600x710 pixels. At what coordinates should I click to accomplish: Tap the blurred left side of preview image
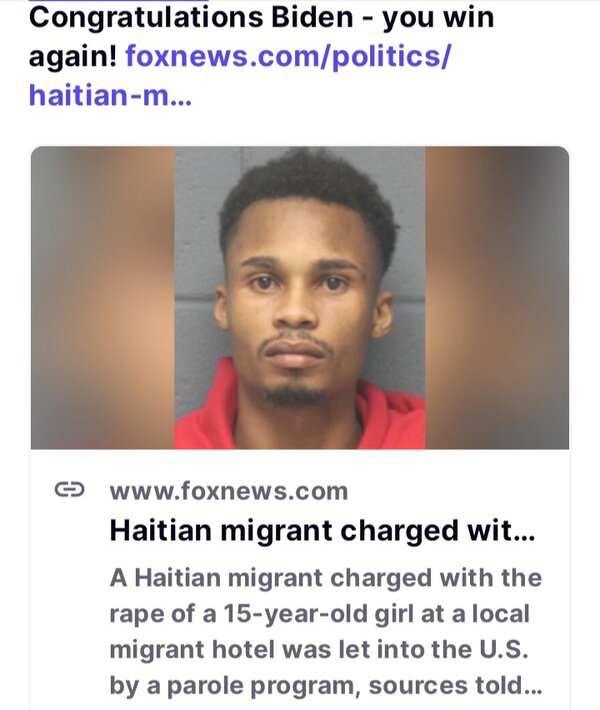(x=103, y=297)
